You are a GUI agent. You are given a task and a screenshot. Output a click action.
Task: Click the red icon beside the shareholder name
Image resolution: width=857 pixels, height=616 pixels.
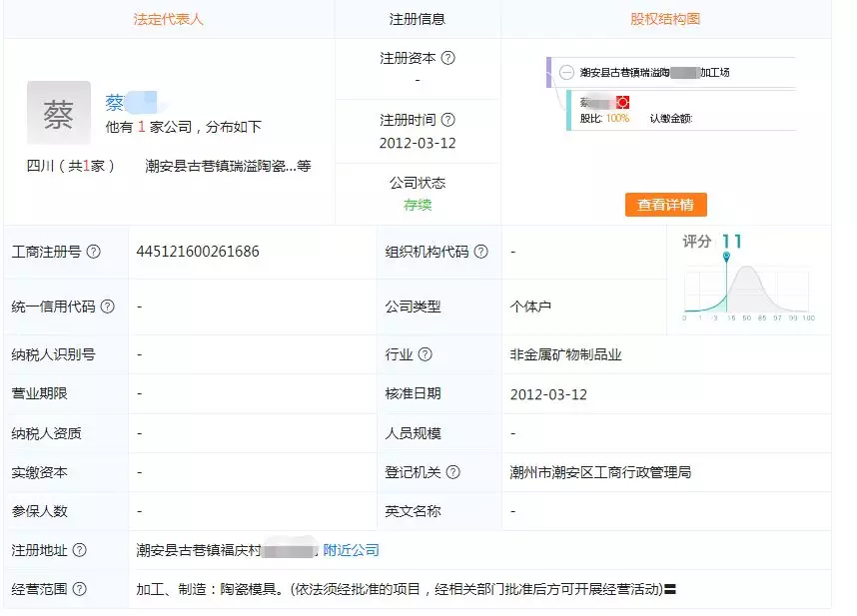[x=622, y=102]
